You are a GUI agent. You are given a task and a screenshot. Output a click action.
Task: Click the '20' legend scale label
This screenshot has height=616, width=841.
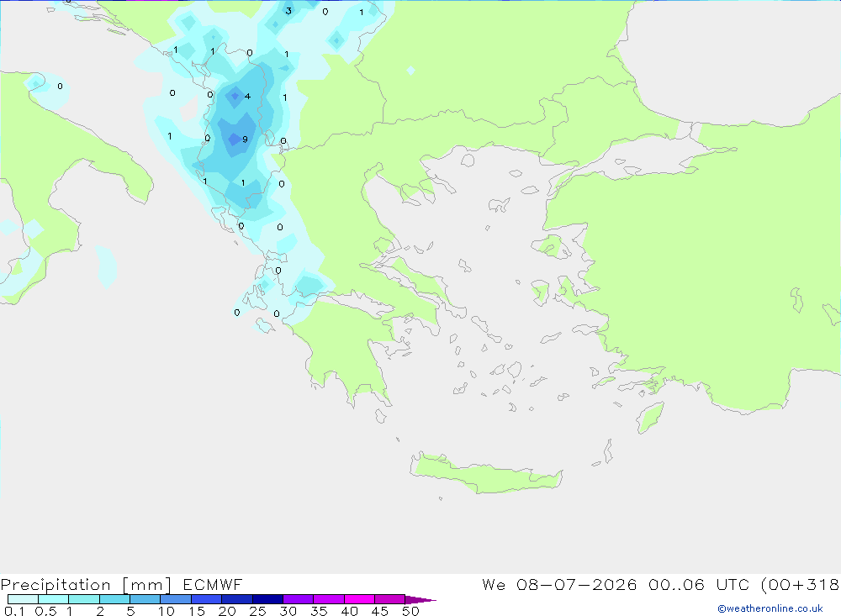click(227, 611)
